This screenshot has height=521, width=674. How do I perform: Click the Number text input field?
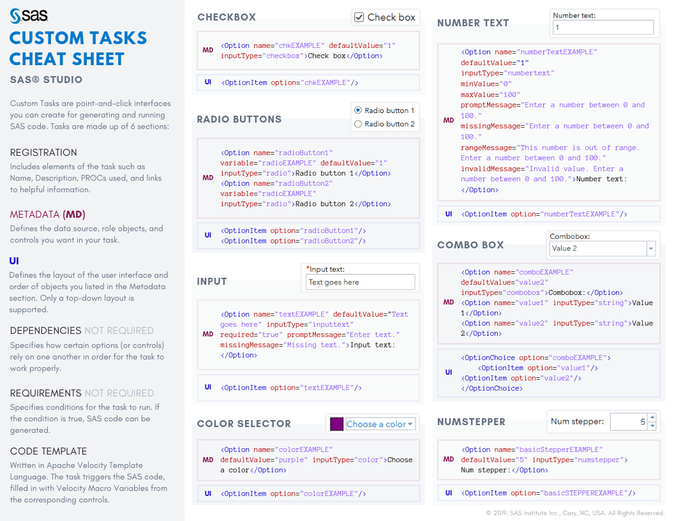pos(603,27)
